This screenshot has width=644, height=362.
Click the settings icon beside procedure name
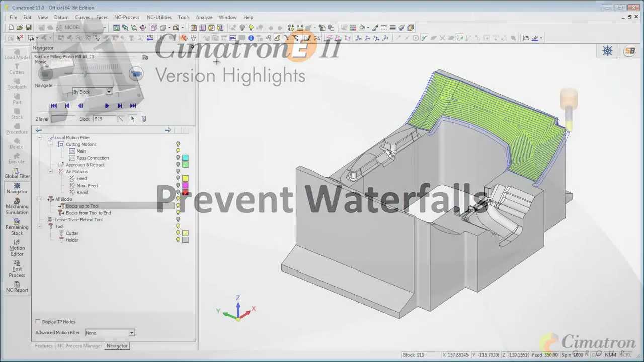[145, 57]
